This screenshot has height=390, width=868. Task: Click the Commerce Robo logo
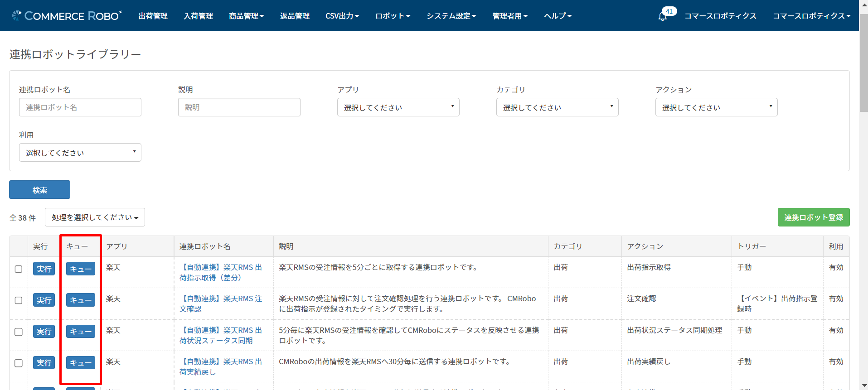click(x=67, y=16)
